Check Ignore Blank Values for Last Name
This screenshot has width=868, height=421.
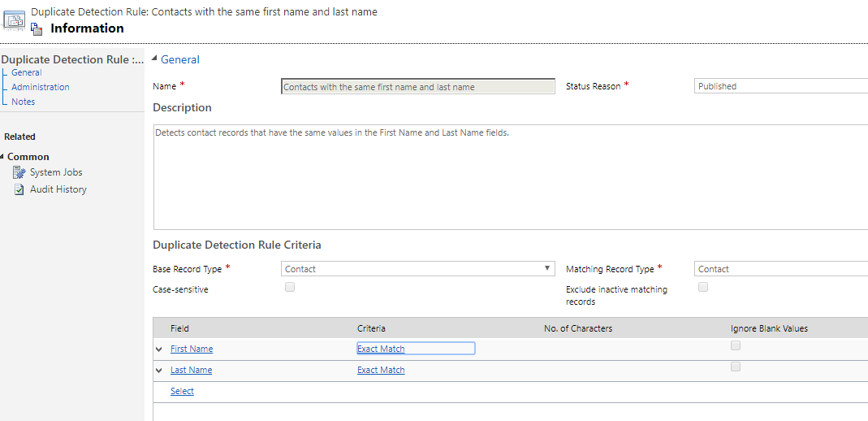[736, 367]
